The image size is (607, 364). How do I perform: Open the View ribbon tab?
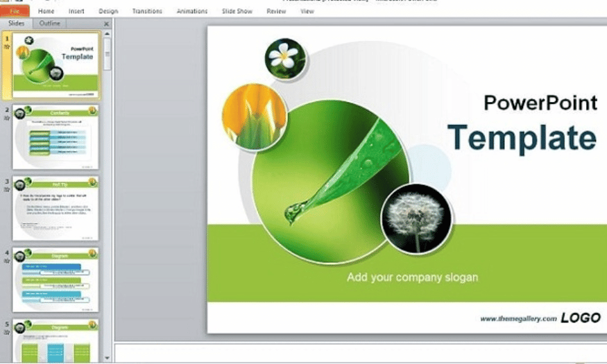[307, 11]
